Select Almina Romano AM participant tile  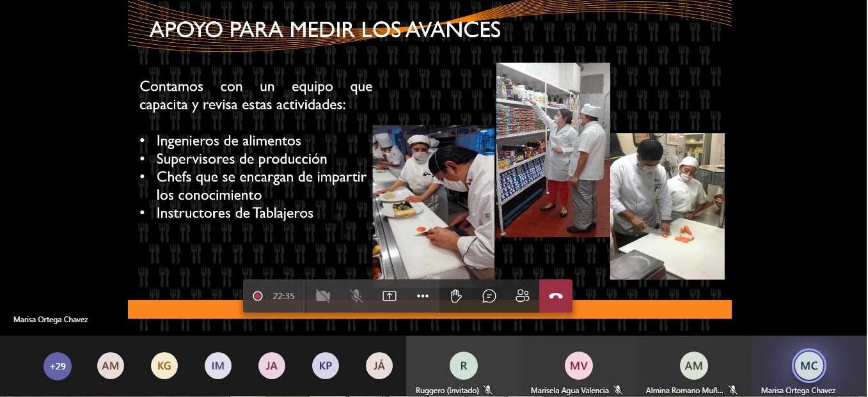(x=694, y=366)
